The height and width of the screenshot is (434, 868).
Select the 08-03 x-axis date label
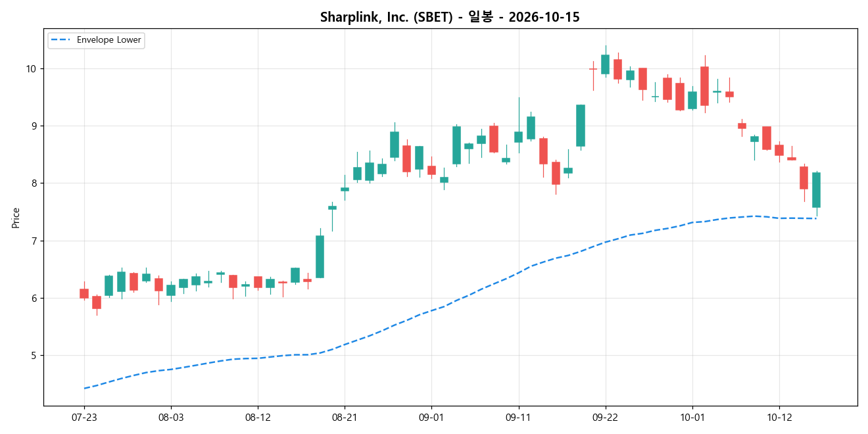pos(171,418)
